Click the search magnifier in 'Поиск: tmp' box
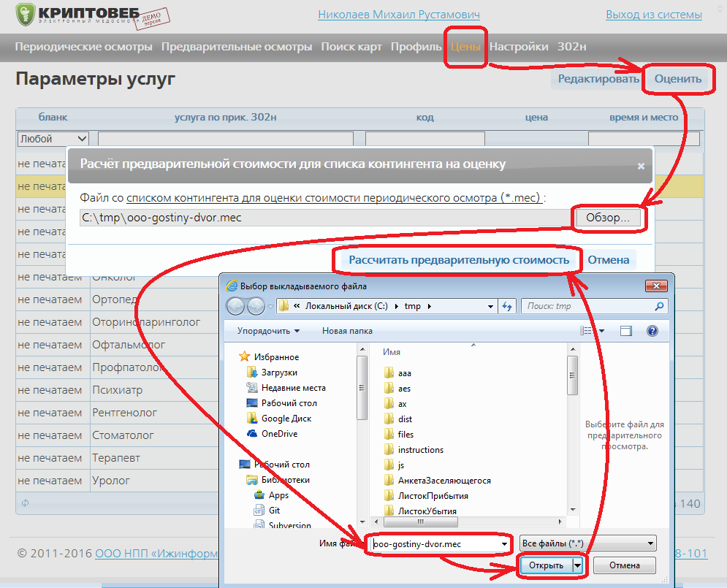 (x=659, y=306)
